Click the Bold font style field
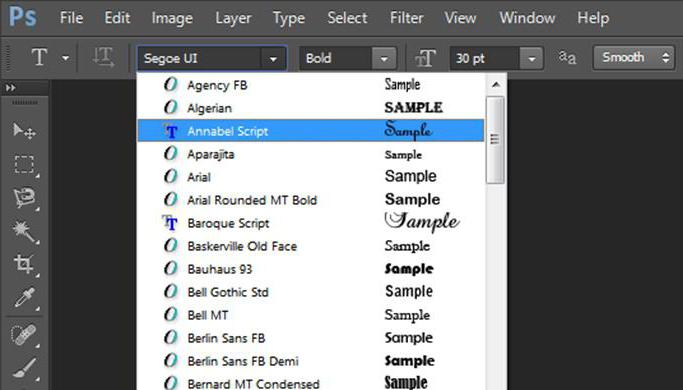 (x=335, y=58)
